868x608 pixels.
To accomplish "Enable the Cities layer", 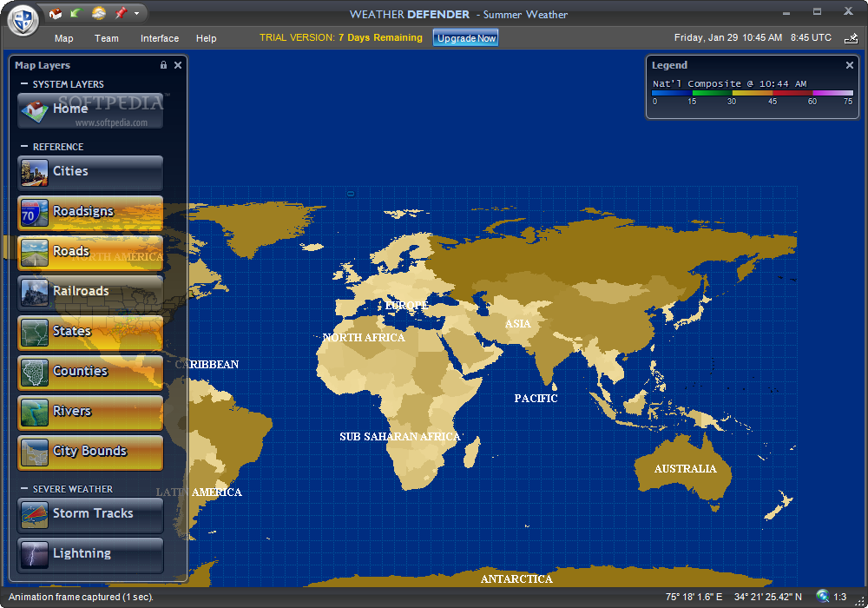I will 90,173.
